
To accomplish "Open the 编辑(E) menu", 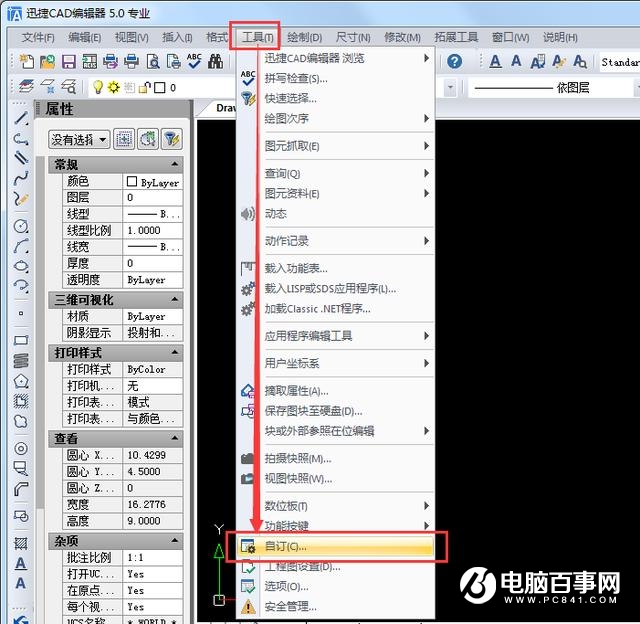I will pos(84,38).
